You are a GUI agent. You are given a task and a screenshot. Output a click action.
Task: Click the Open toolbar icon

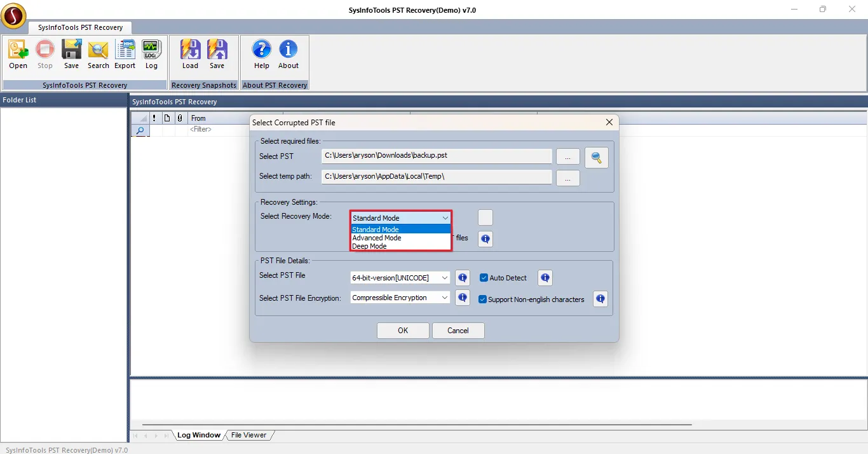point(18,54)
